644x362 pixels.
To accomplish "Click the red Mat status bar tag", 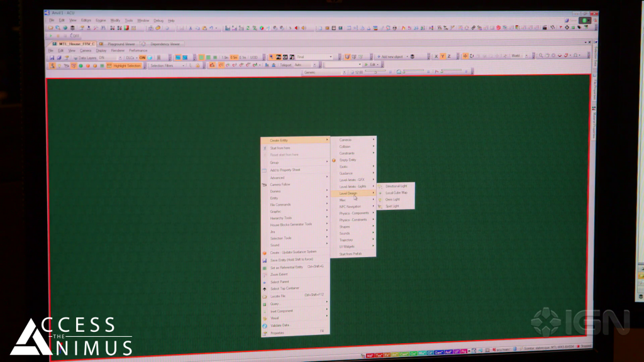I will 370,354.
